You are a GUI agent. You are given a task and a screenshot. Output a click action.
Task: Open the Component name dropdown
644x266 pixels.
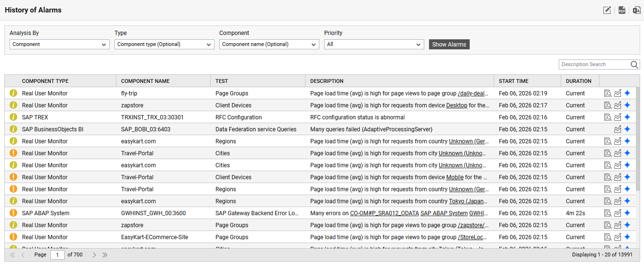coord(269,45)
